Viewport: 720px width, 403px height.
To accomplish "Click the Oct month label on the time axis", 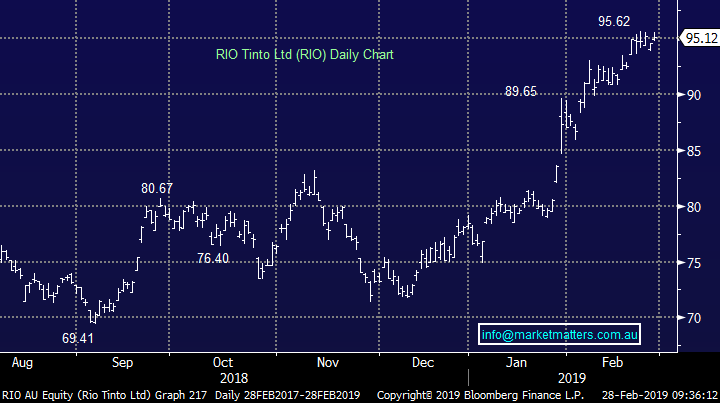I will click(x=223, y=363).
